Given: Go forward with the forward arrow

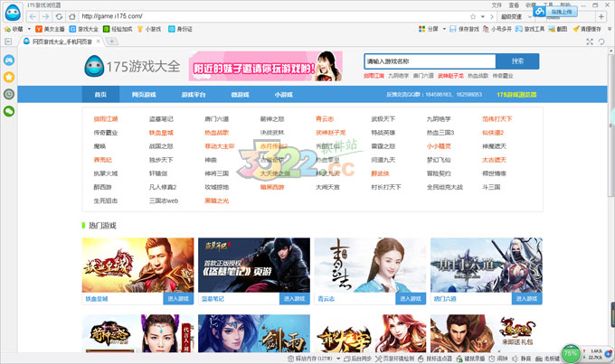Looking at the screenshot, I should coord(45,16).
